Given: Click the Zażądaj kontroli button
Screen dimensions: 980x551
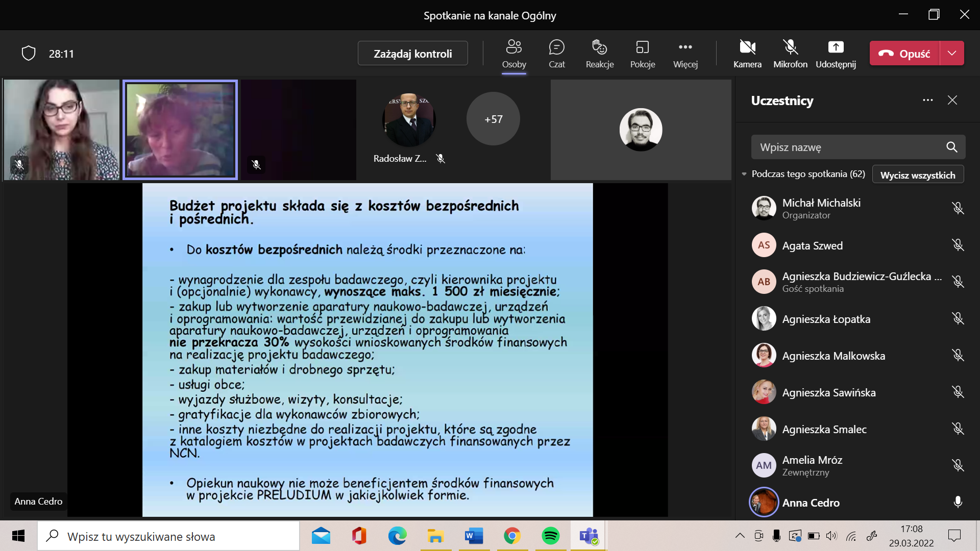Looking at the screenshot, I should point(412,54).
